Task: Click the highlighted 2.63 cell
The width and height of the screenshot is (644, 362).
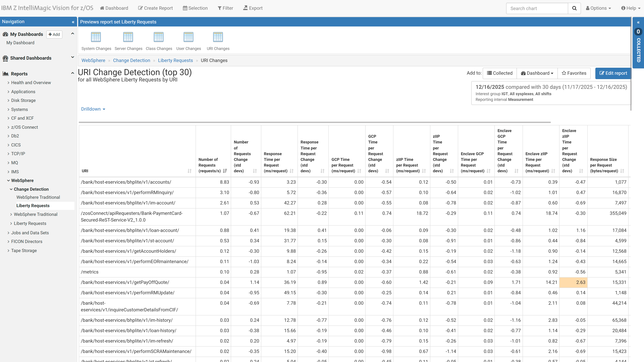Action: click(573, 282)
